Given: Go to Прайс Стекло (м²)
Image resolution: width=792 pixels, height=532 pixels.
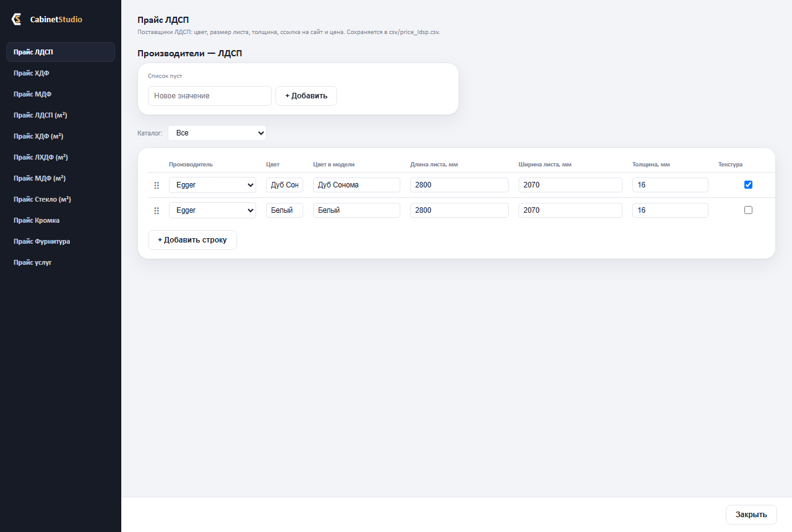Looking at the screenshot, I should tap(61, 199).
